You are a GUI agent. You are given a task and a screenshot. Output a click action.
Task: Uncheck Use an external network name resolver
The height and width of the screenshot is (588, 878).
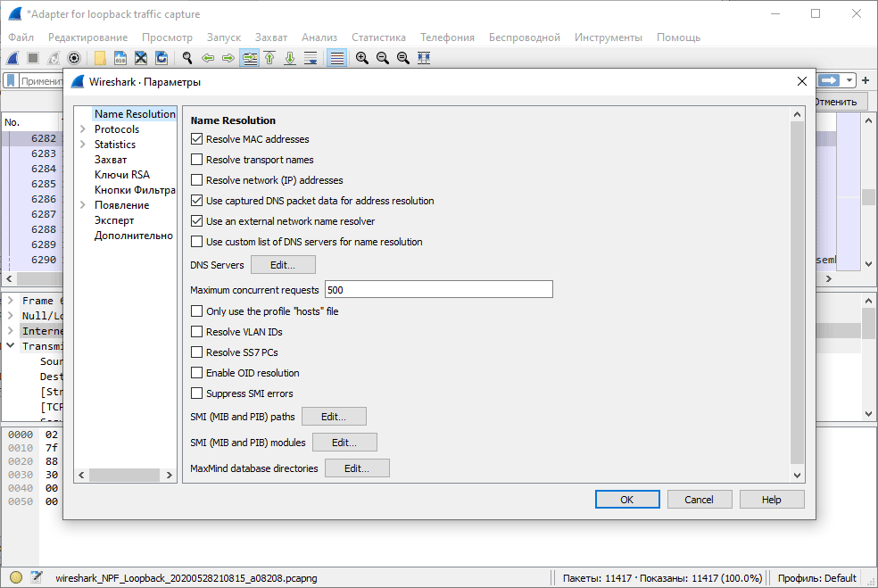click(196, 221)
